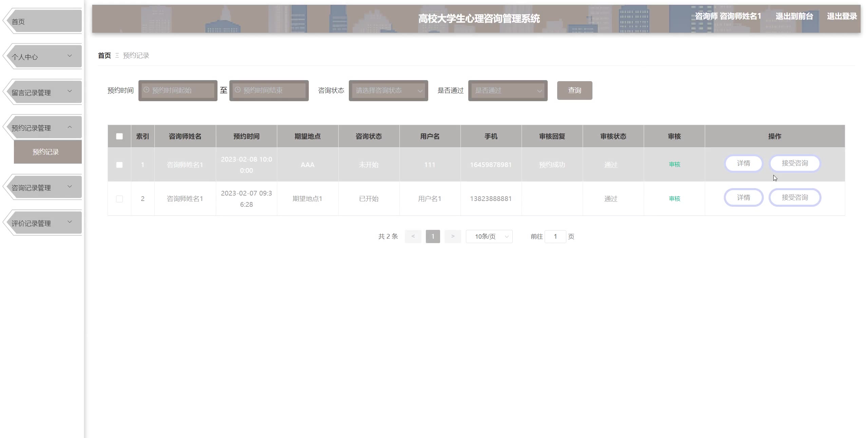Screen dimensions: 868x438
Task: Click the 退出登录 link in header
Action: coord(842,16)
